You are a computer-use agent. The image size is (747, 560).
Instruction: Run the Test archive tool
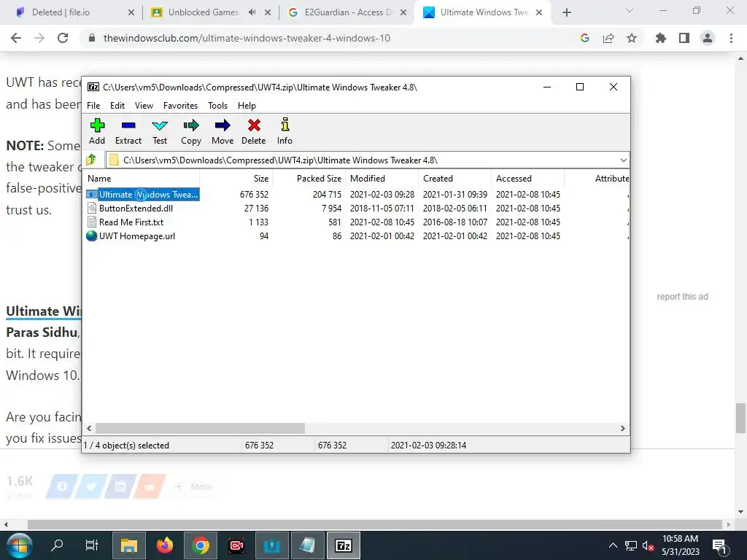pyautogui.click(x=160, y=131)
